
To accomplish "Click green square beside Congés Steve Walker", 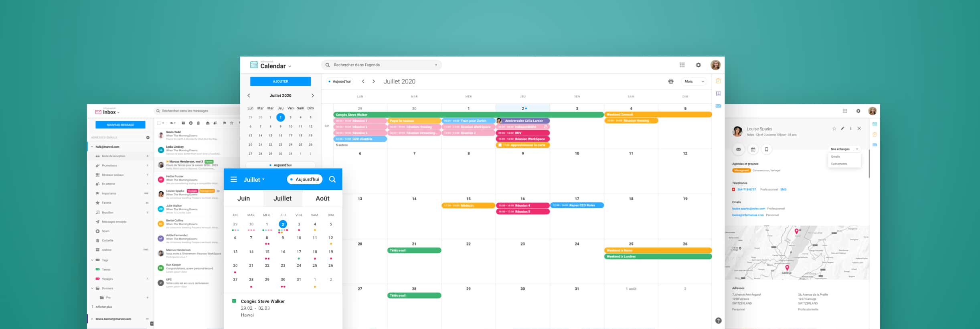I will coord(234,301).
